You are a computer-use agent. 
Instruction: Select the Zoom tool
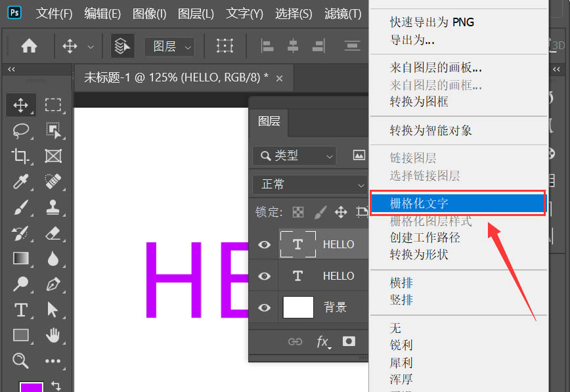[21, 360]
